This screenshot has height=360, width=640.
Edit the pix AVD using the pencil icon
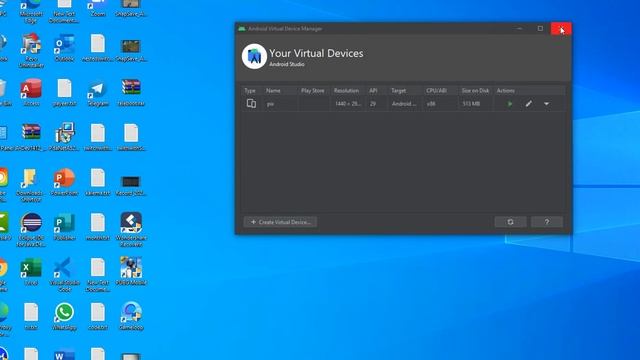[529, 104]
